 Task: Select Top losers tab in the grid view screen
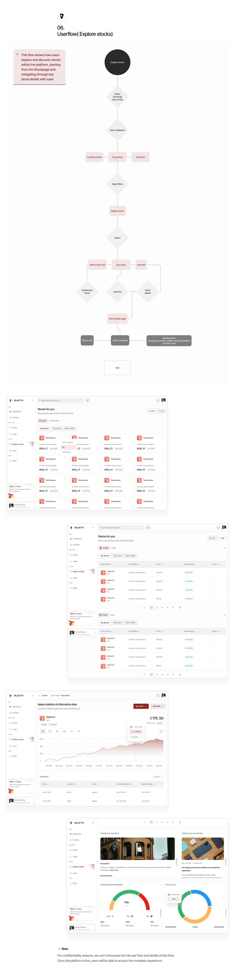pyautogui.click(x=57, y=429)
